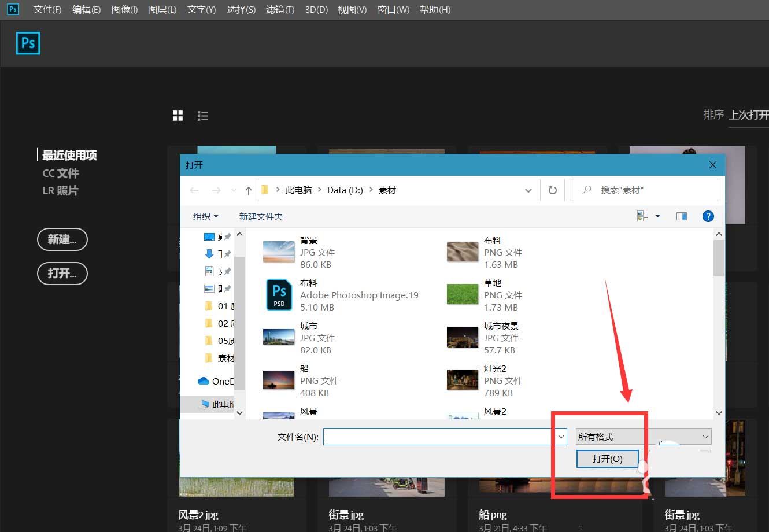769x532 pixels.
Task: Refresh the folder with the refresh icon
Action: (x=552, y=190)
